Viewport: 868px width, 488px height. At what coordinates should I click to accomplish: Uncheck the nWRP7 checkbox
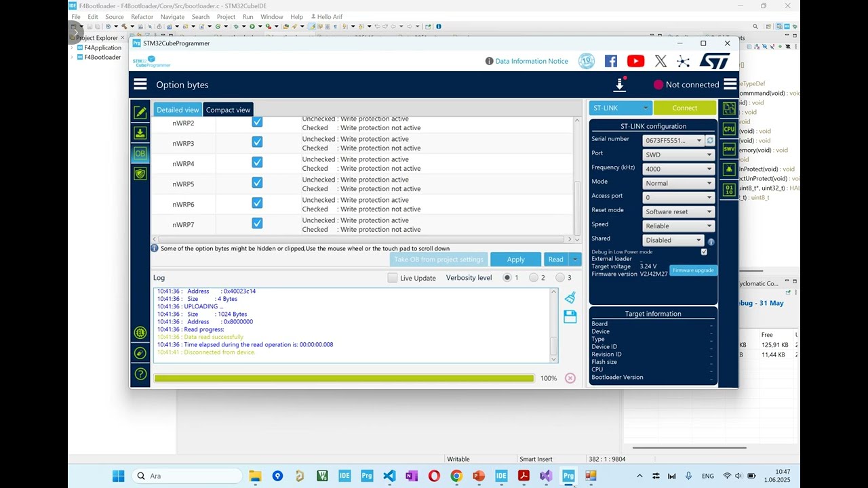[x=257, y=223]
